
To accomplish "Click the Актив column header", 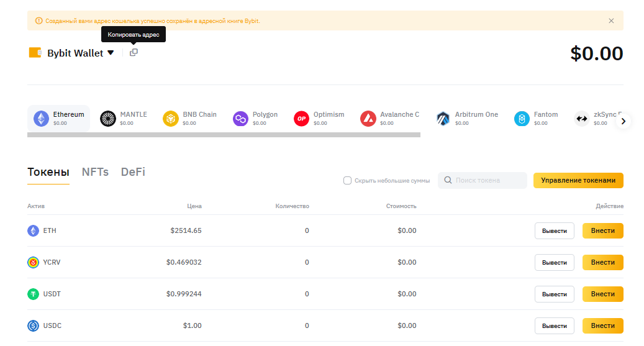I will 36,206.
